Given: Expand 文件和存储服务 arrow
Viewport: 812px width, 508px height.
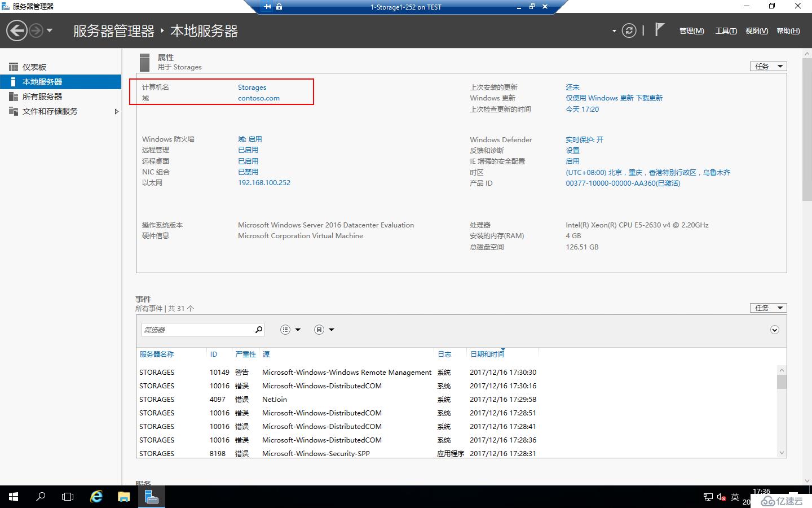Looking at the screenshot, I should pyautogui.click(x=116, y=111).
